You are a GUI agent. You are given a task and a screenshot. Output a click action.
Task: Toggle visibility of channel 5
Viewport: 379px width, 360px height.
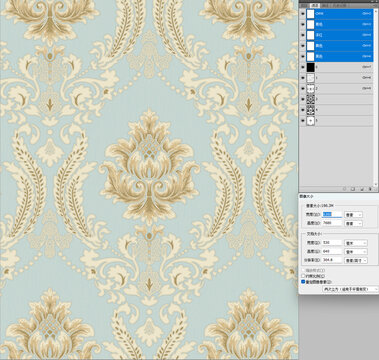303,121
